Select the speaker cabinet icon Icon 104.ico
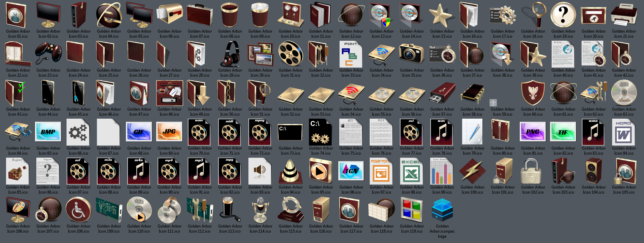This screenshot has height=243, width=644. pos(594,171)
